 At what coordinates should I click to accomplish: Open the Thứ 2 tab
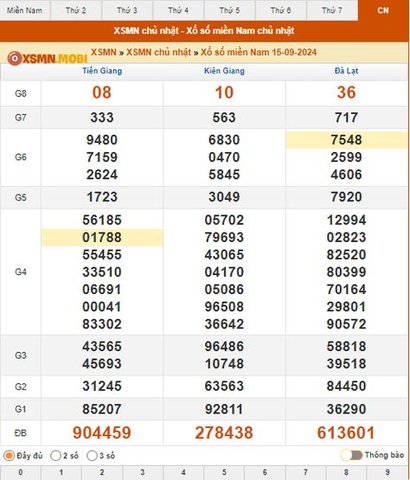(76, 10)
